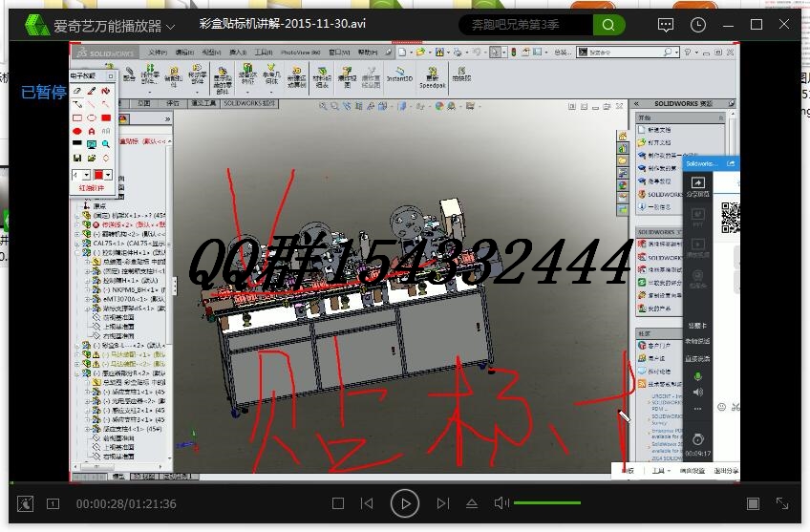Click the boxed number 1 icon
810x532 pixels.
tap(53, 503)
